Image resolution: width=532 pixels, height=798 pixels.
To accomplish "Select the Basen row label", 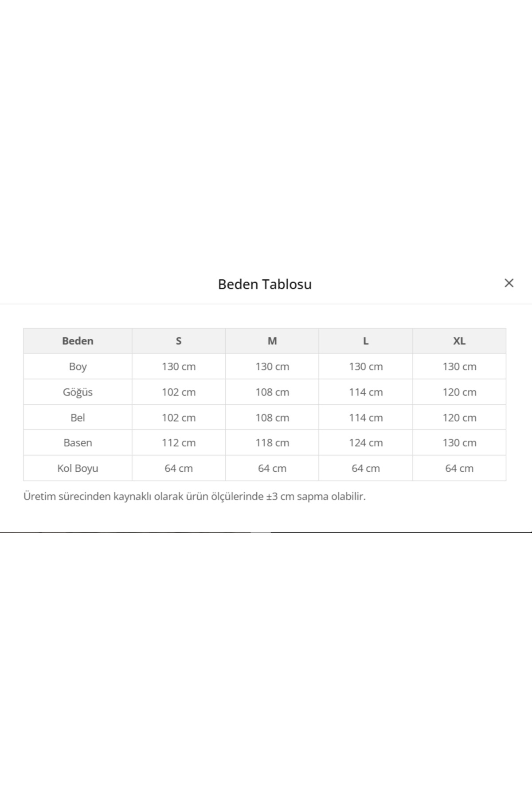I will (78, 443).
